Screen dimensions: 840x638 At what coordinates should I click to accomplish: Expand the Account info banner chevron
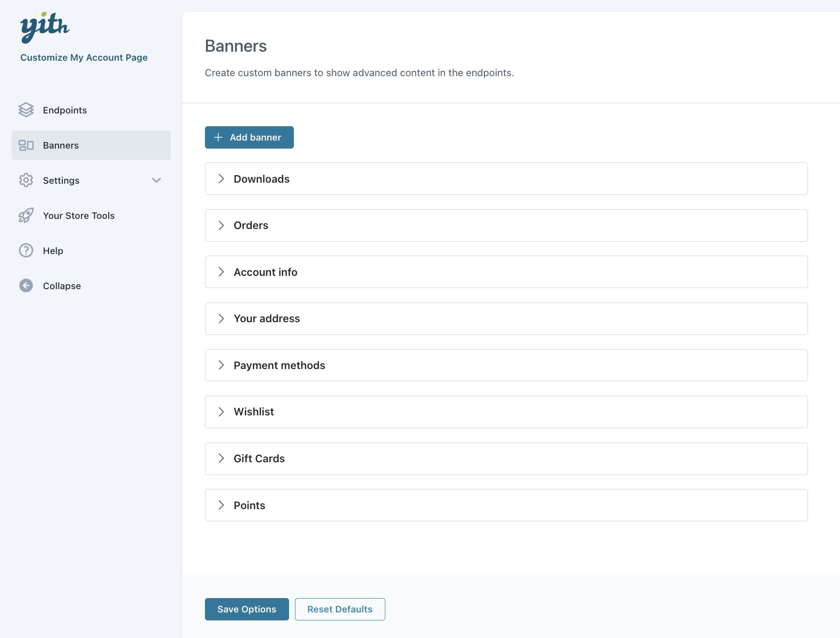221,272
